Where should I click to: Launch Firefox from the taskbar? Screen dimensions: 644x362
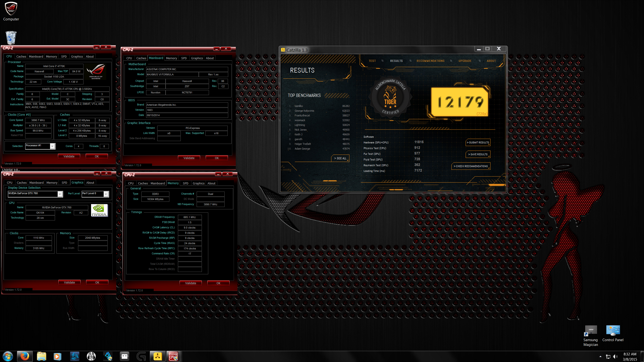(x=24, y=356)
